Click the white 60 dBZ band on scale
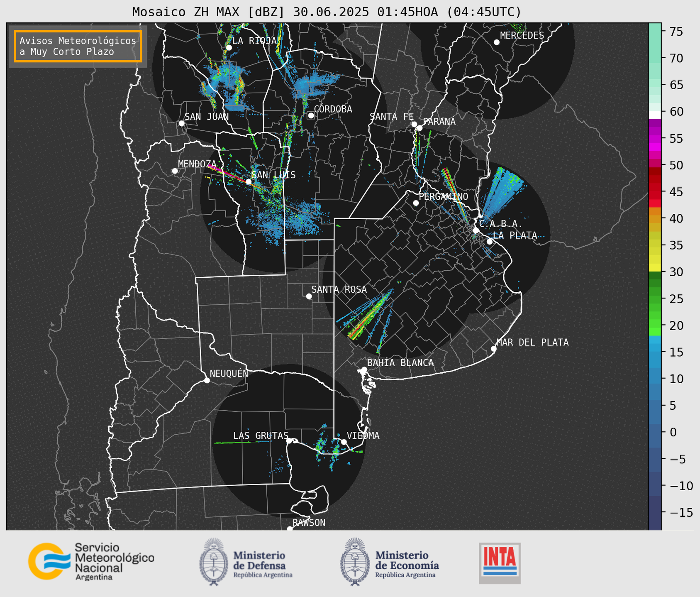Screen dimensions: 700x597 (x=654, y=115)
